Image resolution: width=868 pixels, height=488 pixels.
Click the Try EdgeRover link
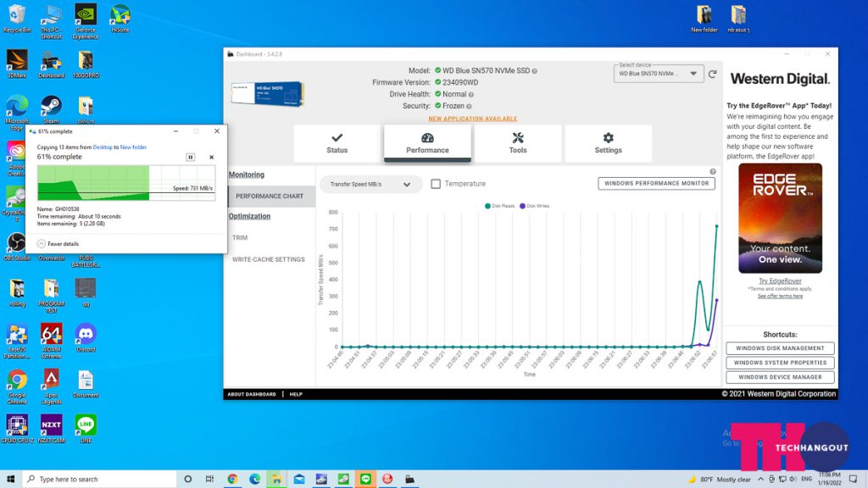[780, 281]
